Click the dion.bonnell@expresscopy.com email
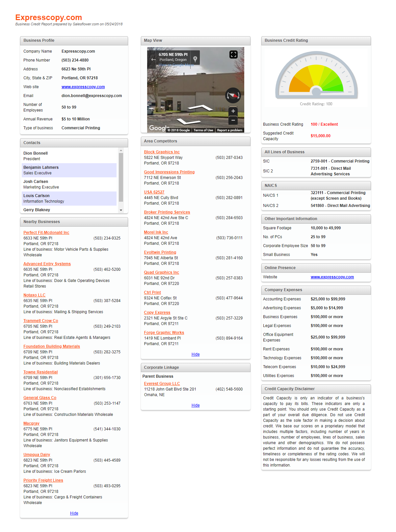 (92, 96)
